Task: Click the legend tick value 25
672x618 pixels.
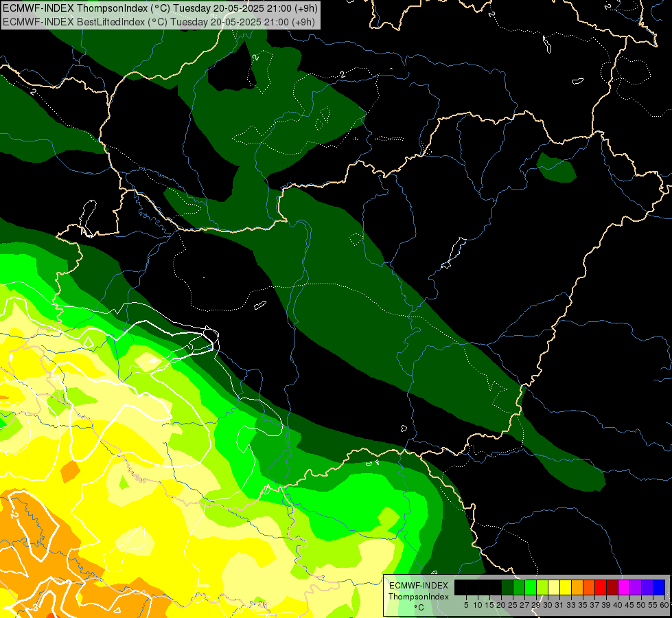Action: [513, 605]
